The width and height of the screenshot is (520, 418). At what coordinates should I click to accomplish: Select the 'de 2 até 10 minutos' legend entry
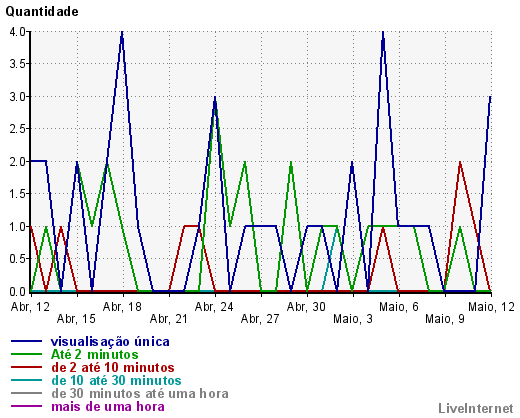(x=113, y=368)
